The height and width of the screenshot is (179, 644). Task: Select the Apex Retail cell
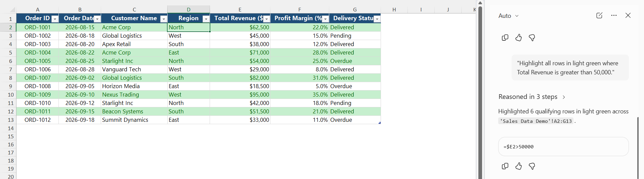pos(134,44)
